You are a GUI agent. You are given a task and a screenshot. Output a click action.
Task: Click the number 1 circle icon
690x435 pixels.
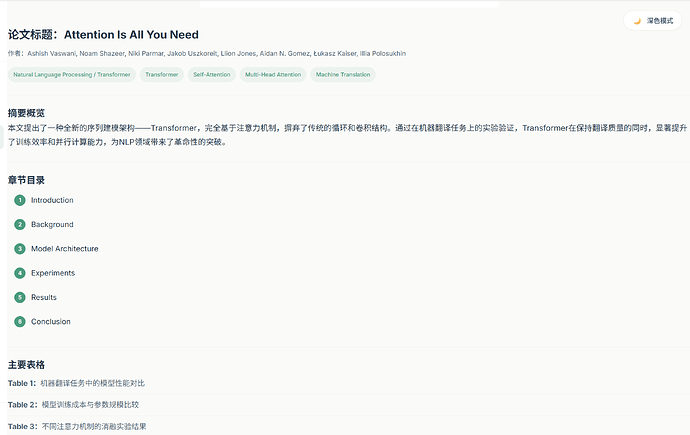point(20,200)
